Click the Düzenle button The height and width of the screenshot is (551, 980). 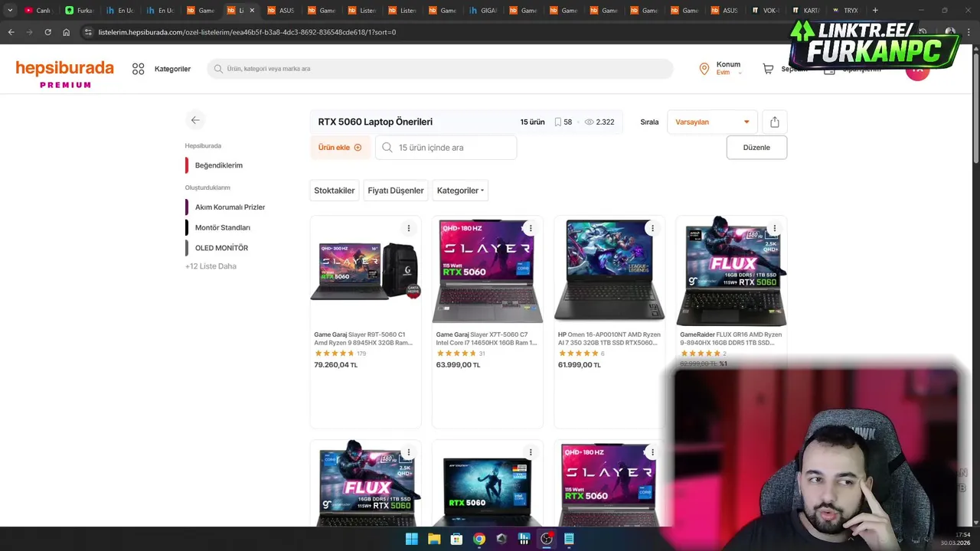tap(756, 148)
